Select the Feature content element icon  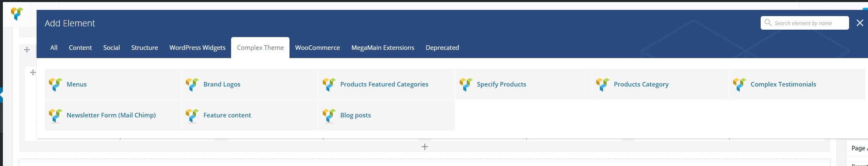coord(192,115)
